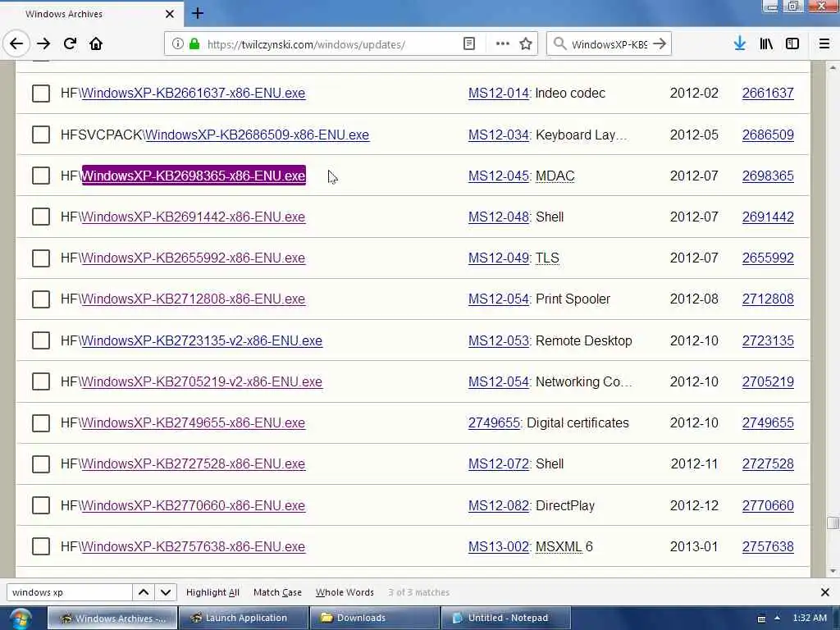Open KB article 2757638 link
Screen dimensions: 840x630
tap(768, 546)
